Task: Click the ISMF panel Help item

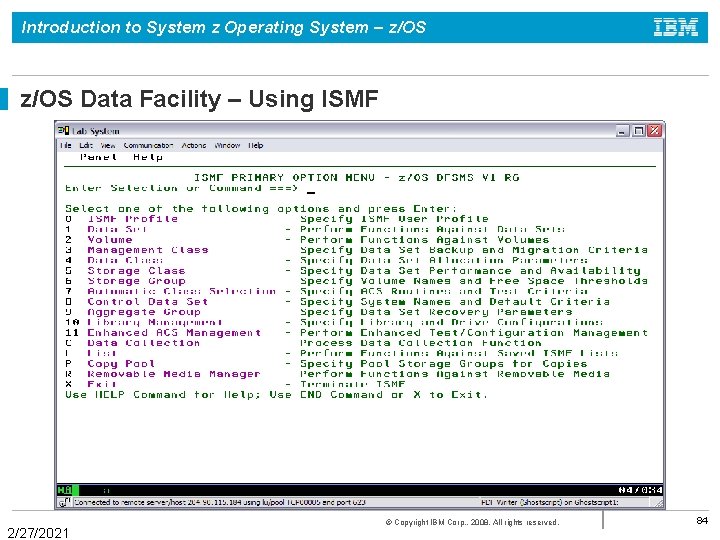Action: tap(148, 157)
